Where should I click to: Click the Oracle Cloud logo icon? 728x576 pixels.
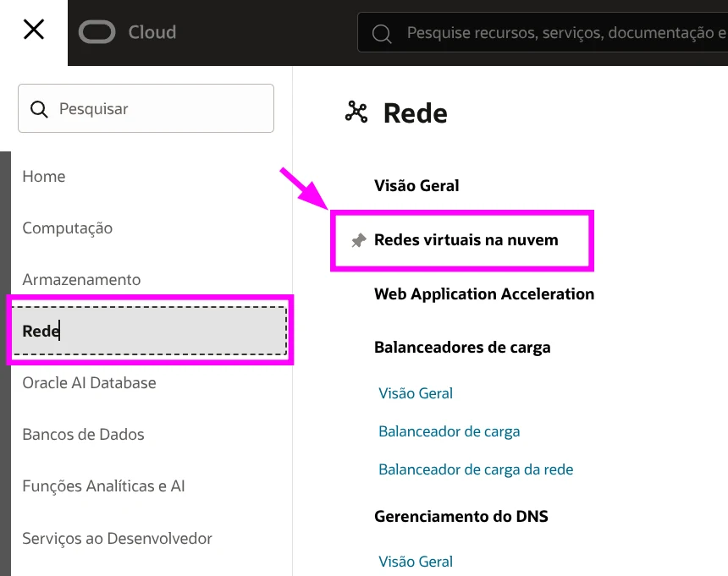97,32
